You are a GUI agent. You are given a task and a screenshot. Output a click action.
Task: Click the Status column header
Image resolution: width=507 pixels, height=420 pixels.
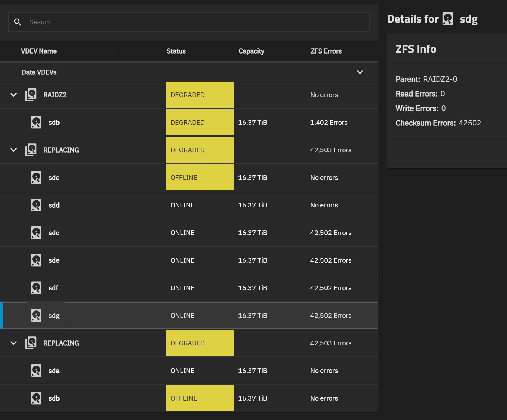point(176,51)
